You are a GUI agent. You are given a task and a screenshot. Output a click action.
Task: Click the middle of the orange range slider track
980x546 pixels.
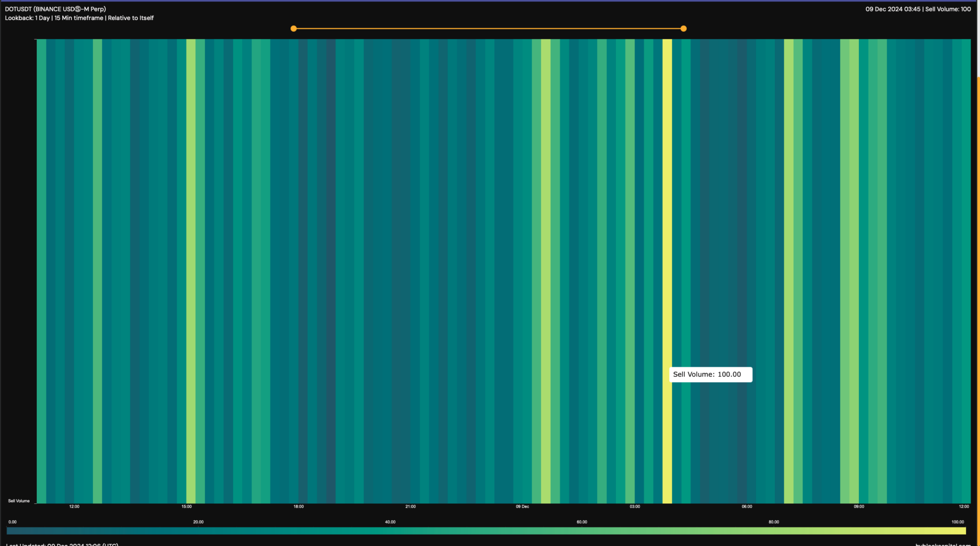pos(488,29)
